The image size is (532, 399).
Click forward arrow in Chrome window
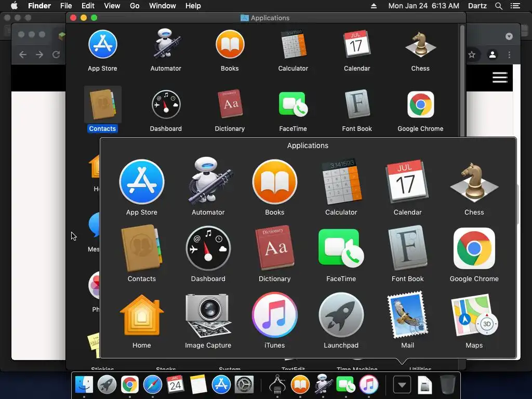tap(39, 55)
